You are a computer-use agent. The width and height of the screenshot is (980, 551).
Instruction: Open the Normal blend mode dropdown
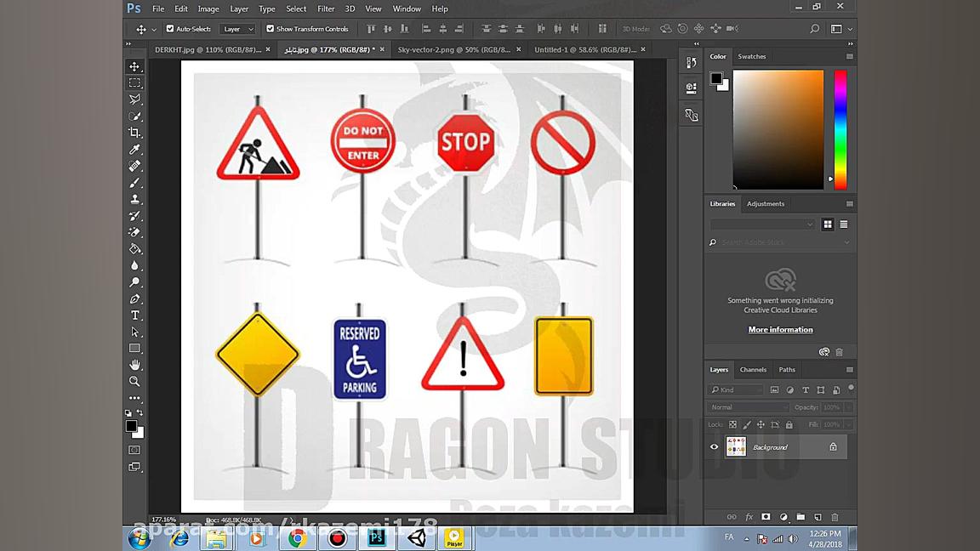[748, 407]
